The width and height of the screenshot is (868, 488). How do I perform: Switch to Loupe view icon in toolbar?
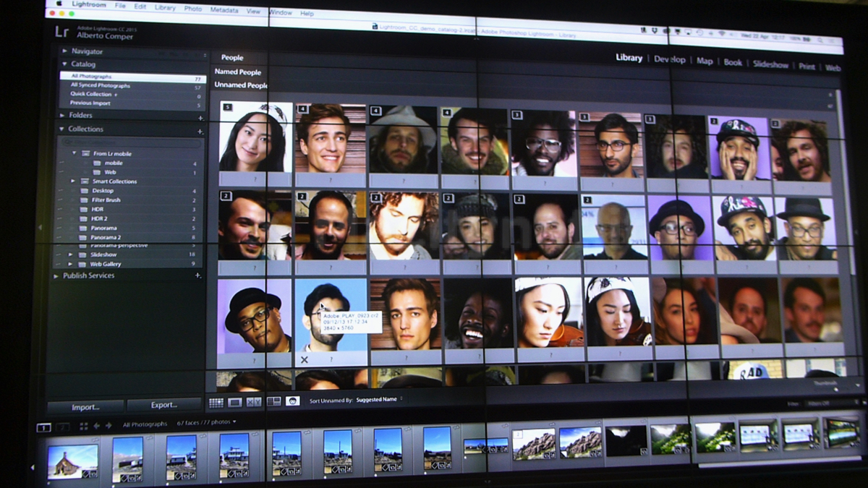coord(235,402)
